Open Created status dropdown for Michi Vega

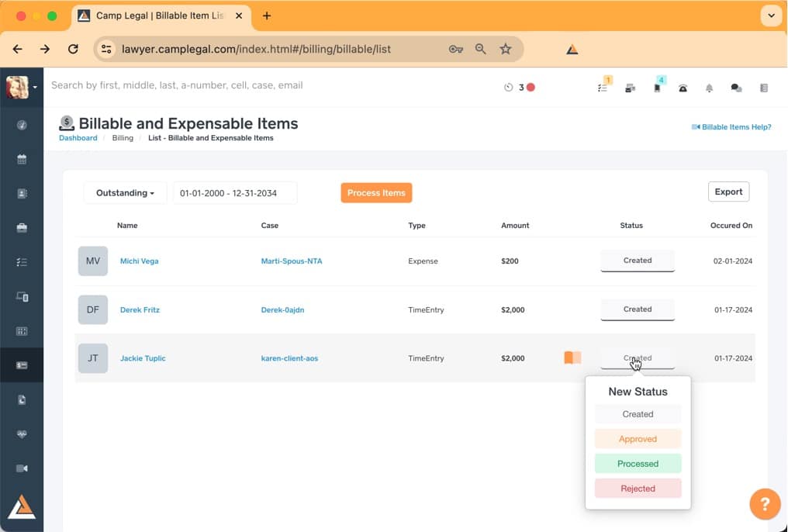[x=638, y=261]
